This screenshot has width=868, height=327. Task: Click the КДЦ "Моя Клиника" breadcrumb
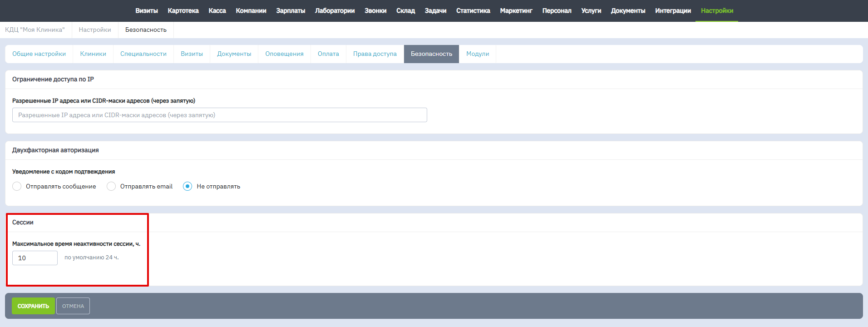[35, 30]
